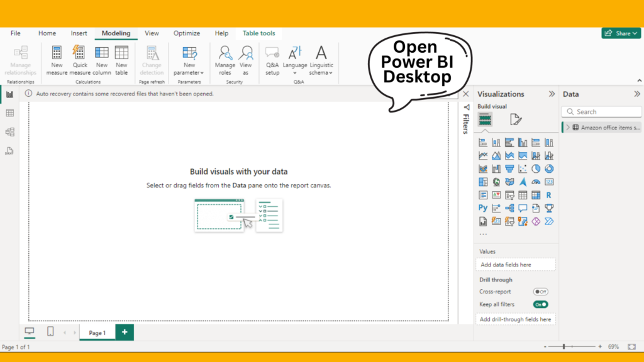The width and height of the screenshot is (644, 362).
Task: Switch to Model view in left sidebar
Action: point(10,132)
